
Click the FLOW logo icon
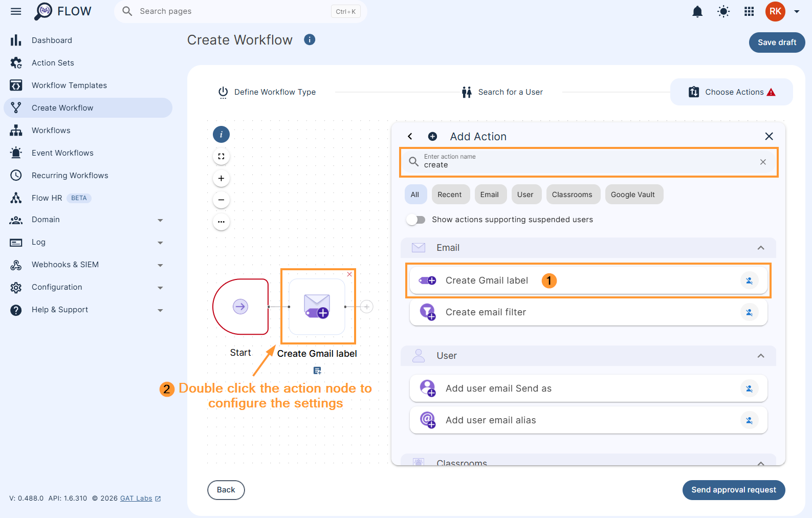point(43,11)
